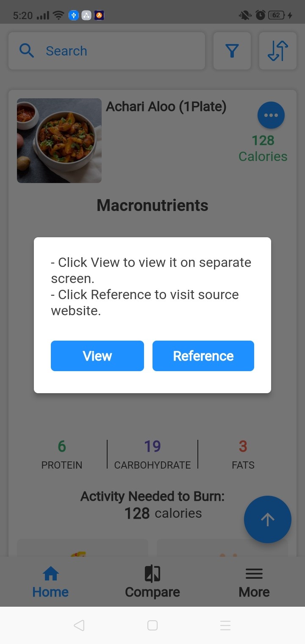Tap the Carbohydrate value 19
Image resolution: width=305 pixels, height=644 pixels.
[x=152, y=446]
